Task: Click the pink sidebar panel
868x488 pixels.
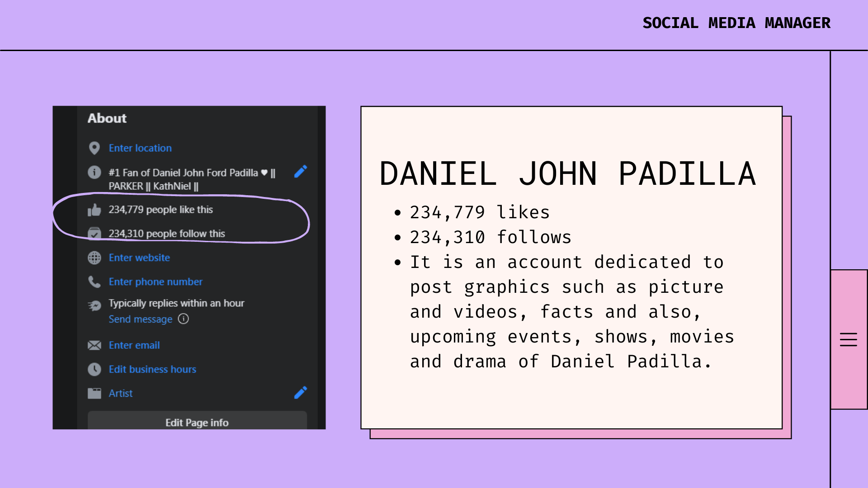Action: click(849, 294)
